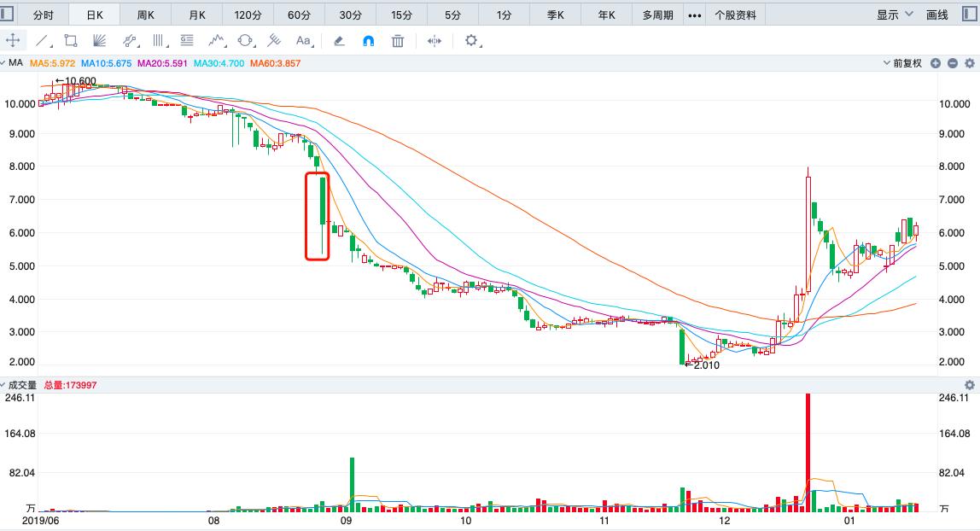Toggle the magnet snap mode
Viewport: 980px width, 531px height.
[x=369, y=40]
